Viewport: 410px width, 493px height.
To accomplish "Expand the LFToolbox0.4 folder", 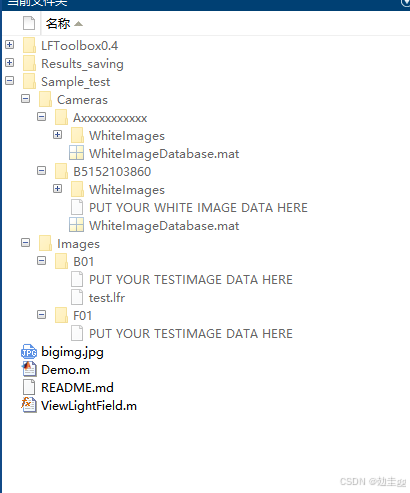I will pos(10,44).
